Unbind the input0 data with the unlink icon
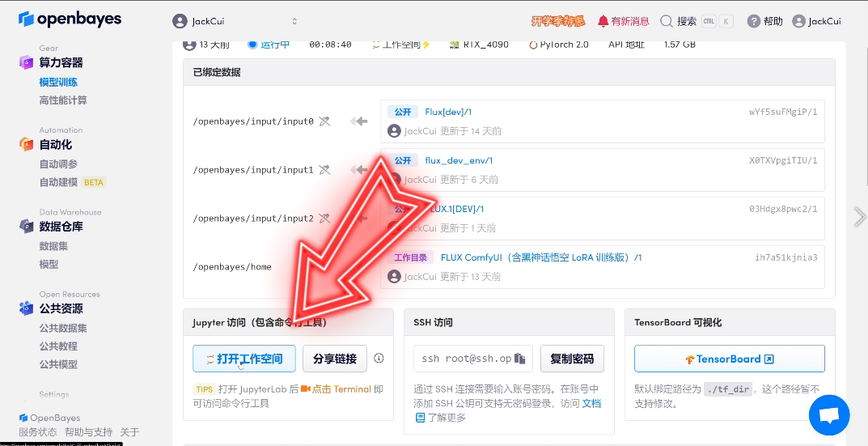Screen dimensions: 868x446 [324, 121]
